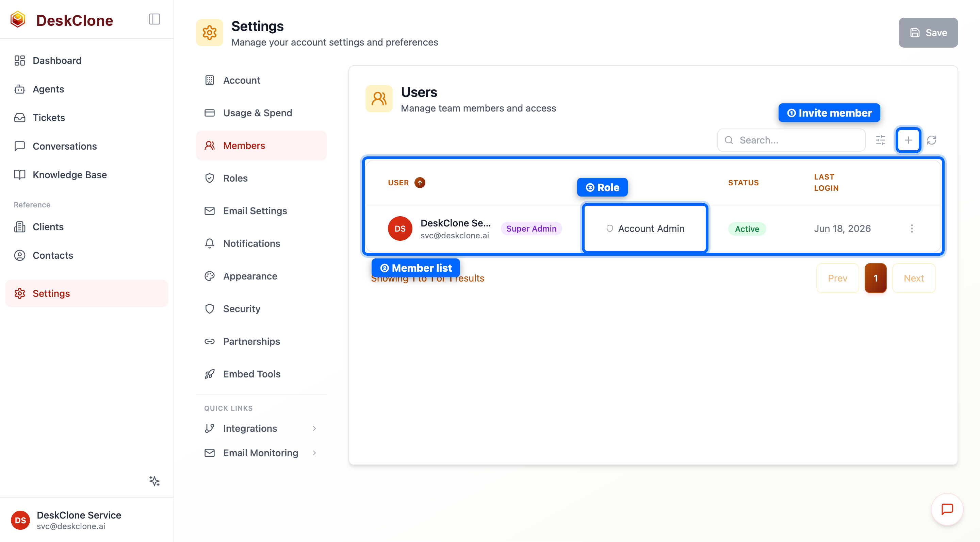This screenshot has width=980, height=542.
Task: Expand Email Monitoring quick link chevron
Action: point(314,453)
